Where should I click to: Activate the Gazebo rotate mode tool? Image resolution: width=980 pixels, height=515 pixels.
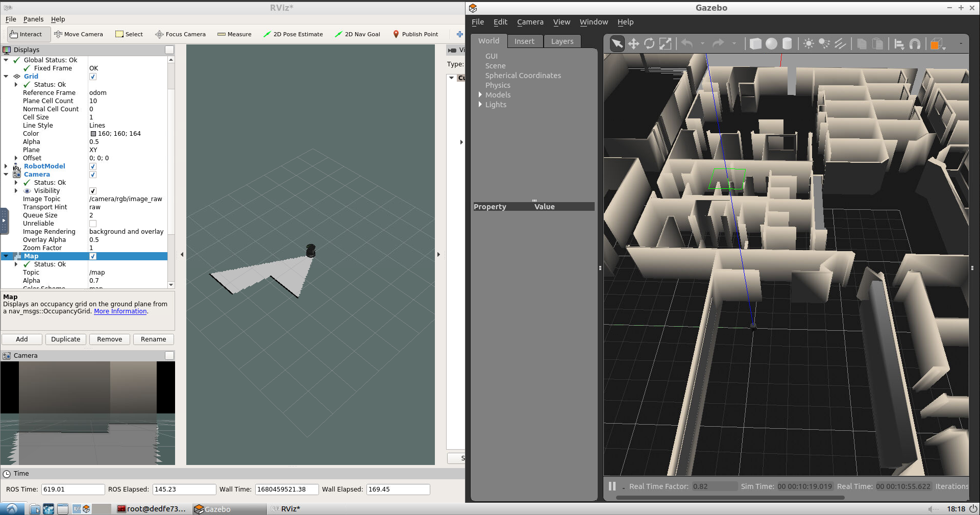(x=649, y=43)
